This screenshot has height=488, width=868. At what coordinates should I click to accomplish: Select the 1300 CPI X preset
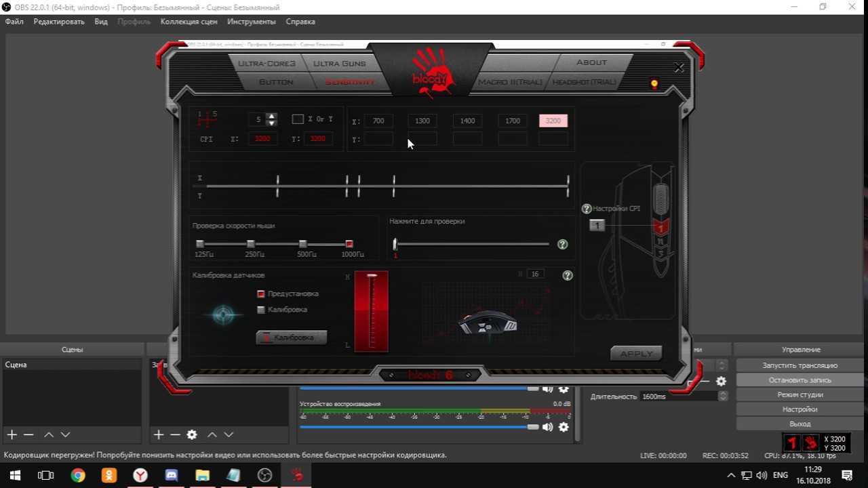[x=422, y=121]
